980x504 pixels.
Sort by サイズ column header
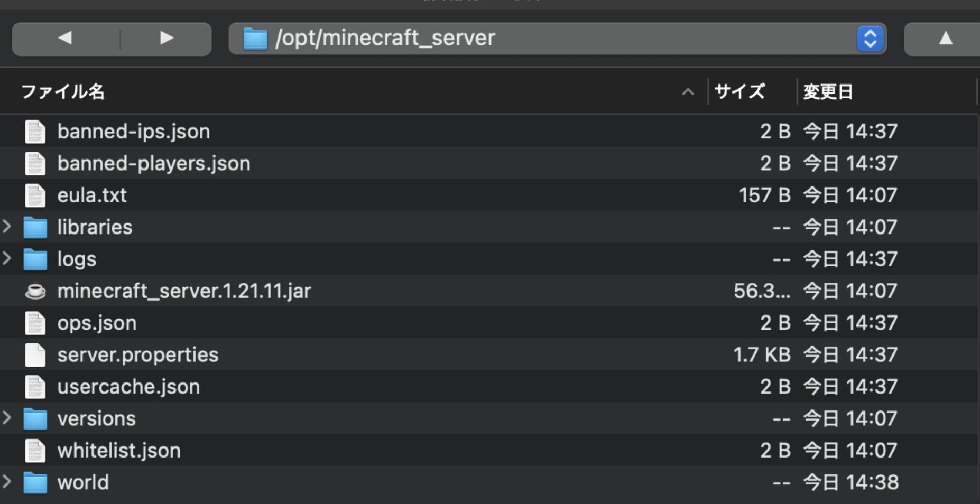[x=740, y=92]
